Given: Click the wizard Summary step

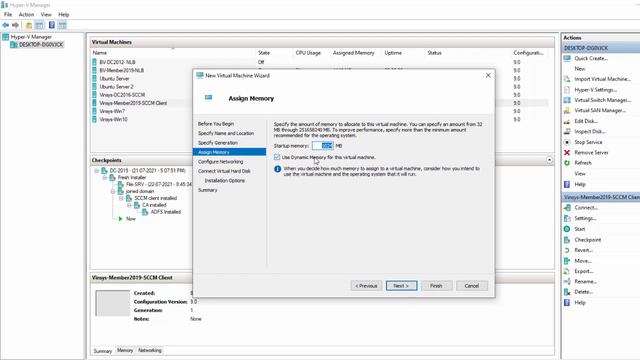Looking at the screenshot, I should (207, 190).
